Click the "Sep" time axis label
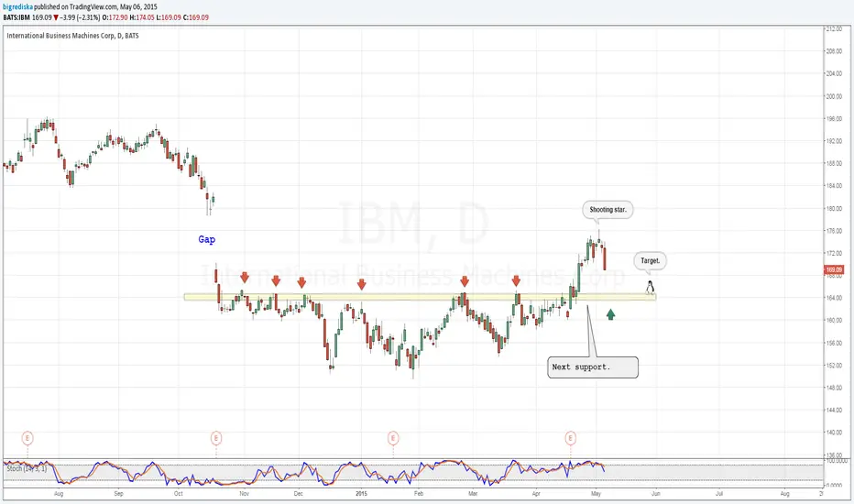 click(118, 494)
